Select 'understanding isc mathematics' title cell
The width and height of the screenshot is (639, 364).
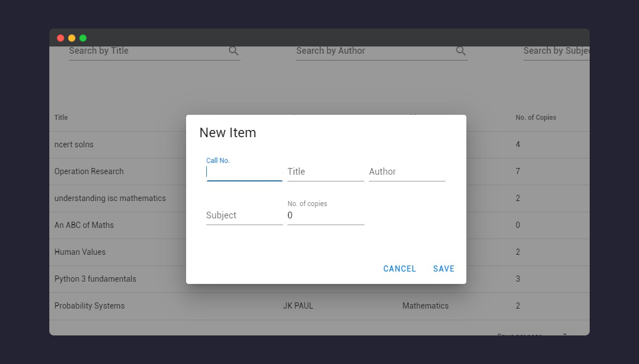click(110, 198)
